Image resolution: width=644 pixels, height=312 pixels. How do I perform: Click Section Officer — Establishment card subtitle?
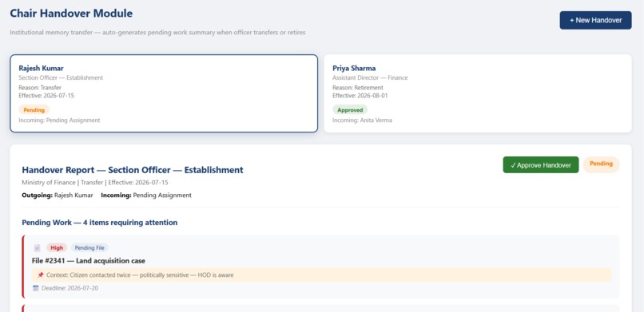pyautogui.click(x=61, y=77)
